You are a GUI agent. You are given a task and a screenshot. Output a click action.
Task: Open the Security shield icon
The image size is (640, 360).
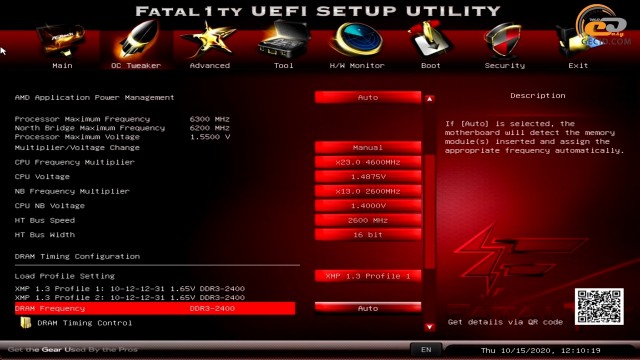coord(504,40)
